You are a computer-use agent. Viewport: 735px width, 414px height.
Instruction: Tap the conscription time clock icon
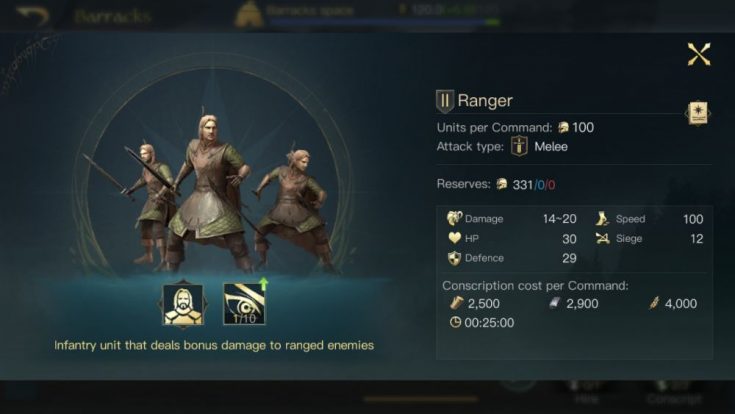pyautogui.click(x=455, y=322)
